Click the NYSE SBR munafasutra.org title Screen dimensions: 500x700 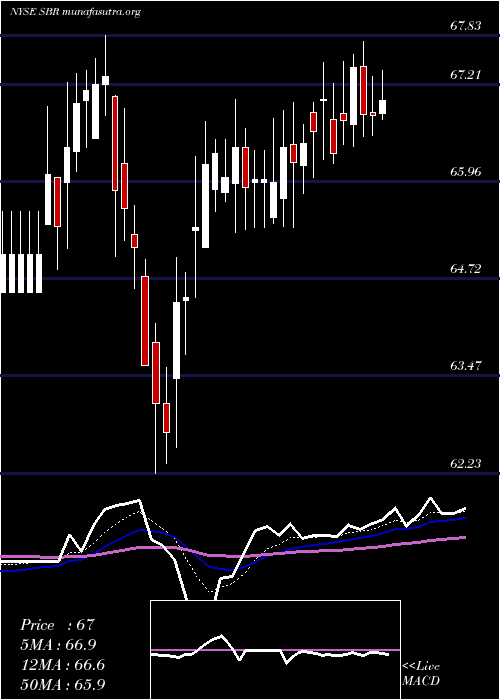75,12
